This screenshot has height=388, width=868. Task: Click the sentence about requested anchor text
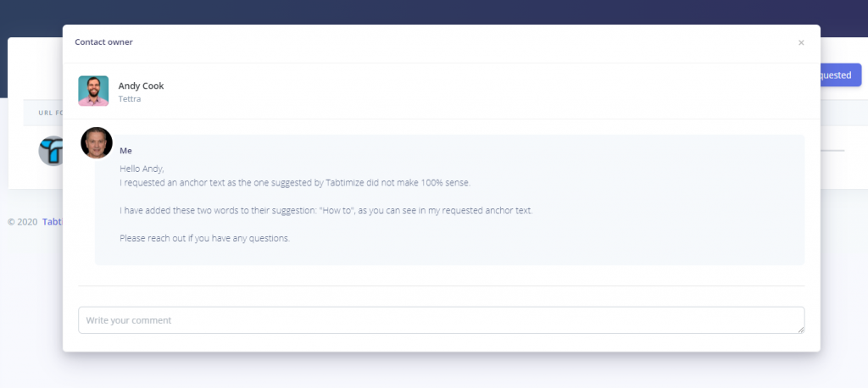[x=295, y=183]
